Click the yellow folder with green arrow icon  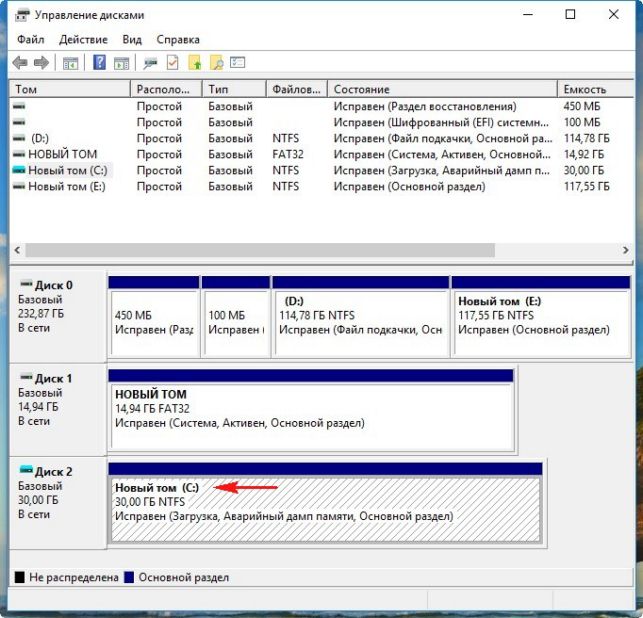(x=195, y=63)
